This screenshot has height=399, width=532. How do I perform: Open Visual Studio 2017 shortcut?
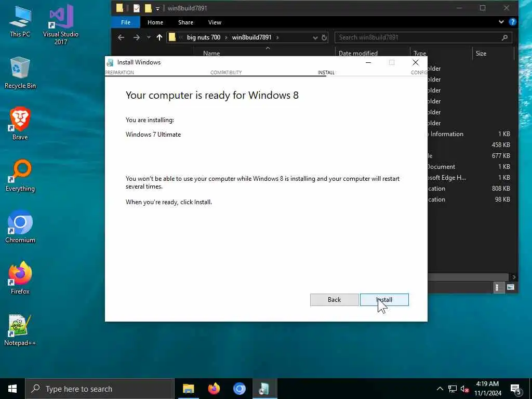coord(61,24)
